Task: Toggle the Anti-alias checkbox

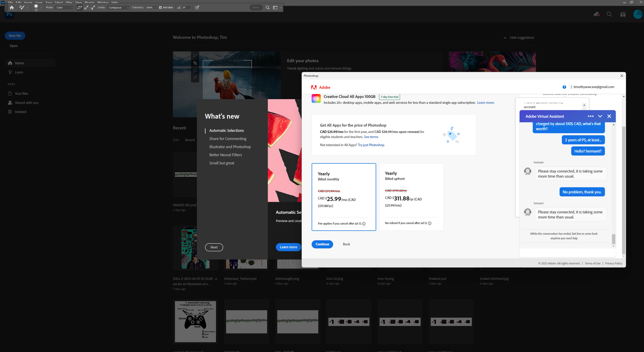Action: tap(161, 7)
